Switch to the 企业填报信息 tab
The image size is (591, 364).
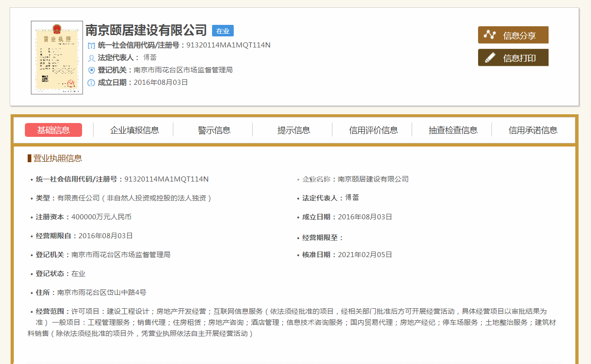click(x=135, y=130)
